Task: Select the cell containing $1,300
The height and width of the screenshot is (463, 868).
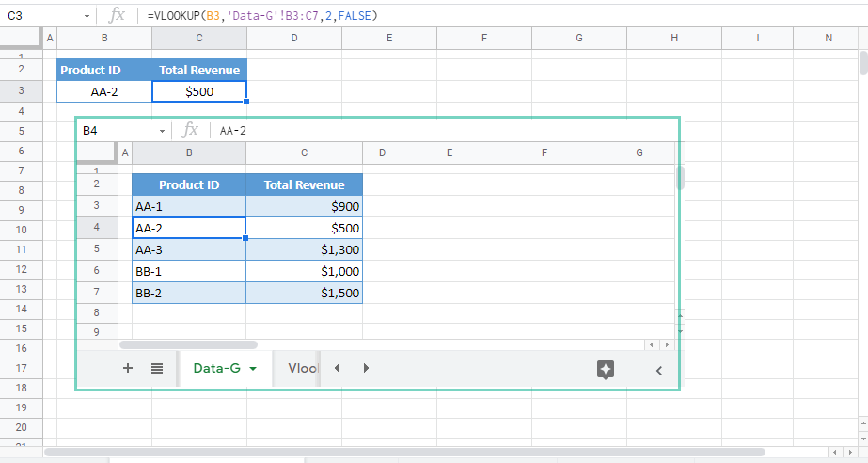Action: coord(304,249)
